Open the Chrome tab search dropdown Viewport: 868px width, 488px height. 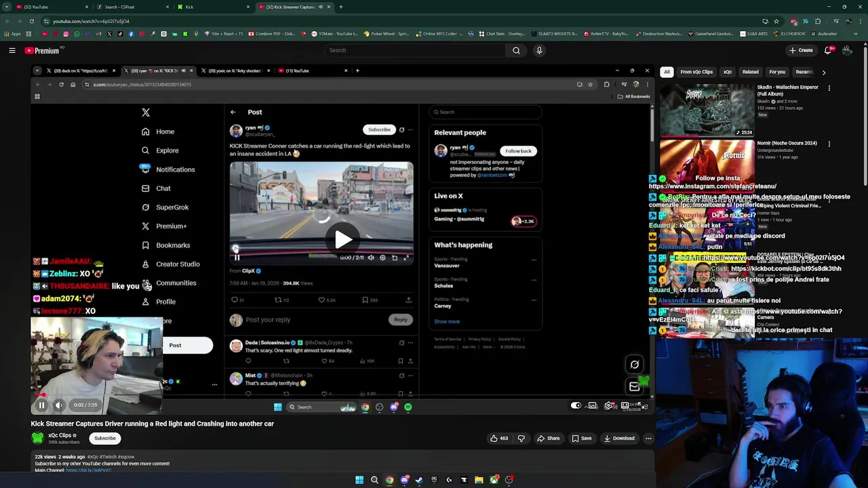(x=6, y=7)
